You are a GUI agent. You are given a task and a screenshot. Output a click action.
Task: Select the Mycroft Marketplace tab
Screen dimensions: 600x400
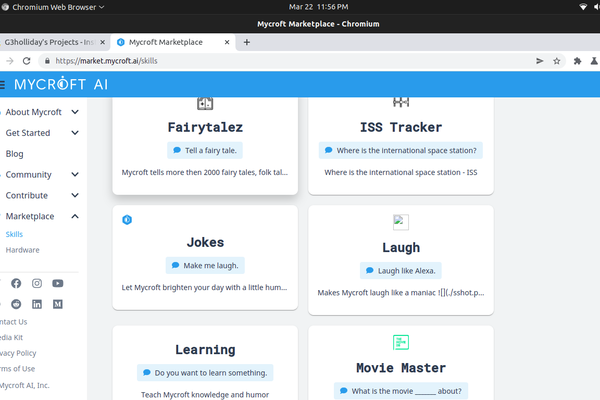[x=173, y=42]
